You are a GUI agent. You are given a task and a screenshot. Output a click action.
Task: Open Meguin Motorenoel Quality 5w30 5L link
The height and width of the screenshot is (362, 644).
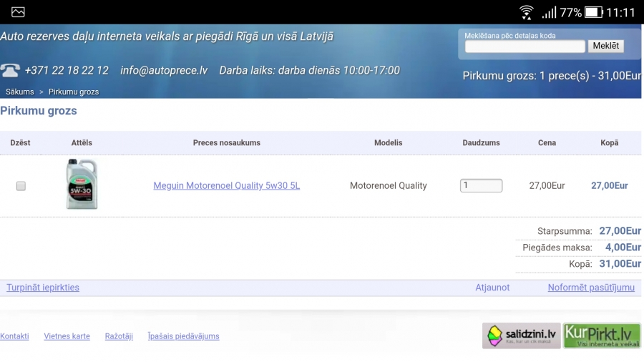tap(227, 185)
